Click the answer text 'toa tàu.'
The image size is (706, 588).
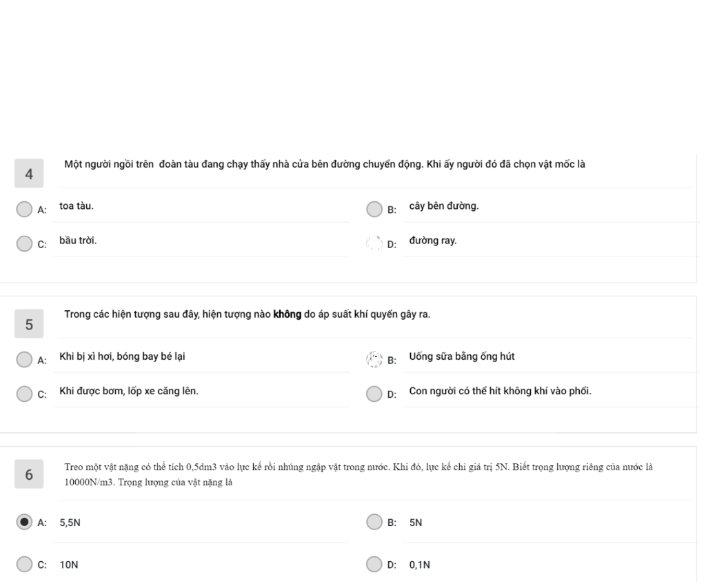click(77, 206)
